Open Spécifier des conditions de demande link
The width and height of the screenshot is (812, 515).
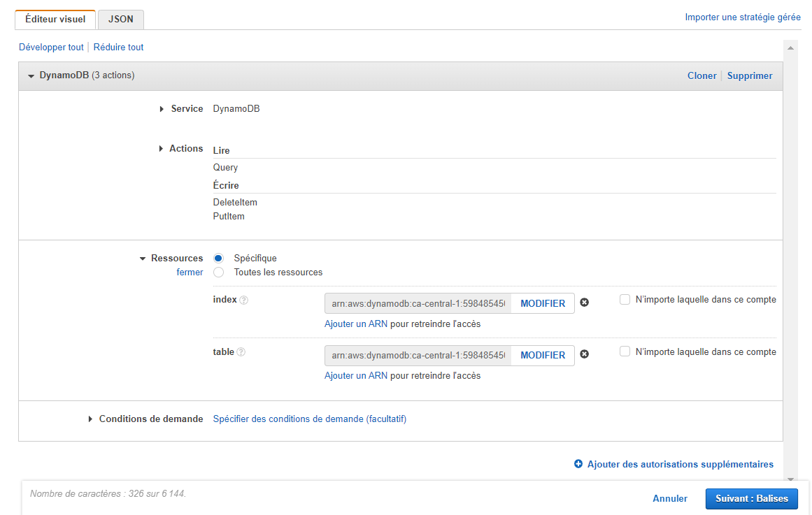coord(310,419)
